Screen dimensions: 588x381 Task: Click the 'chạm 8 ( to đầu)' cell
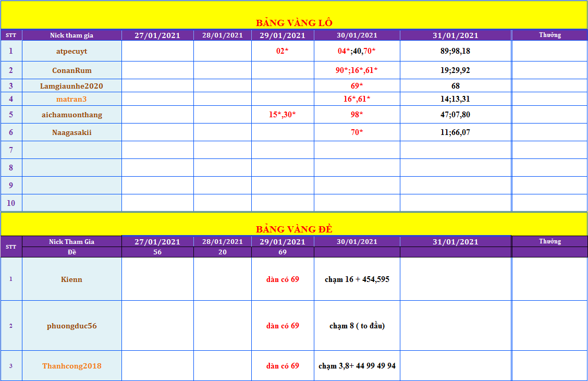(357, 326)
